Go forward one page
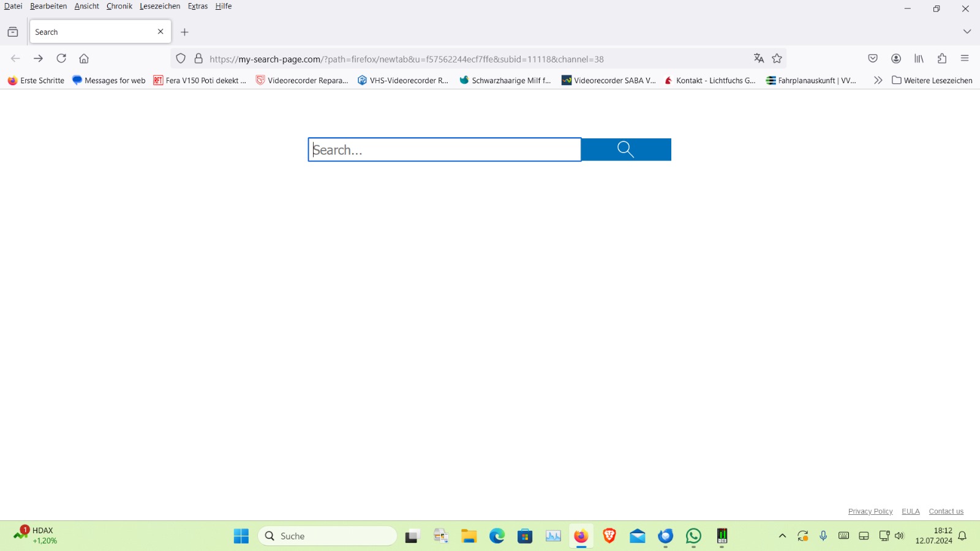Viewport: 980px width, 551px height. 38,59
